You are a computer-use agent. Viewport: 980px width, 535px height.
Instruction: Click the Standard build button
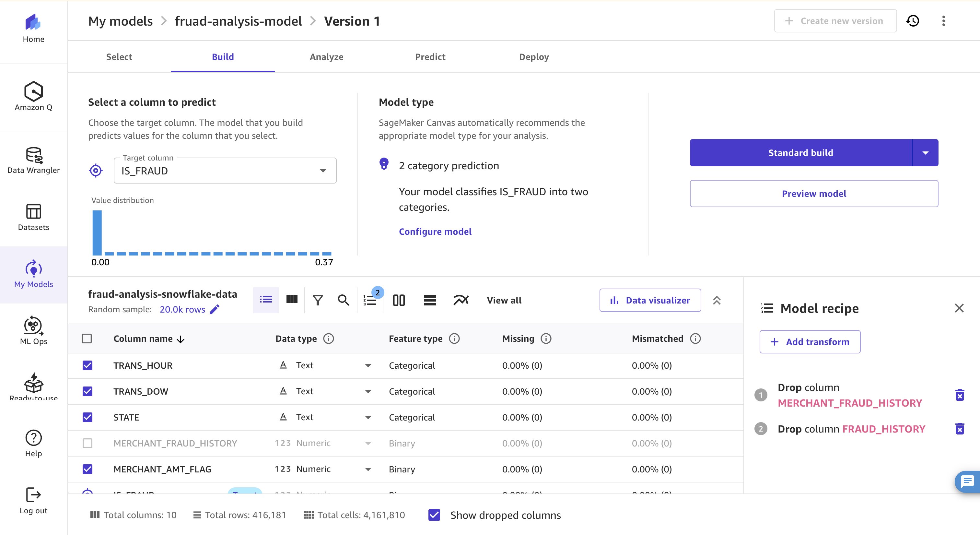click(x=801, y=153)
